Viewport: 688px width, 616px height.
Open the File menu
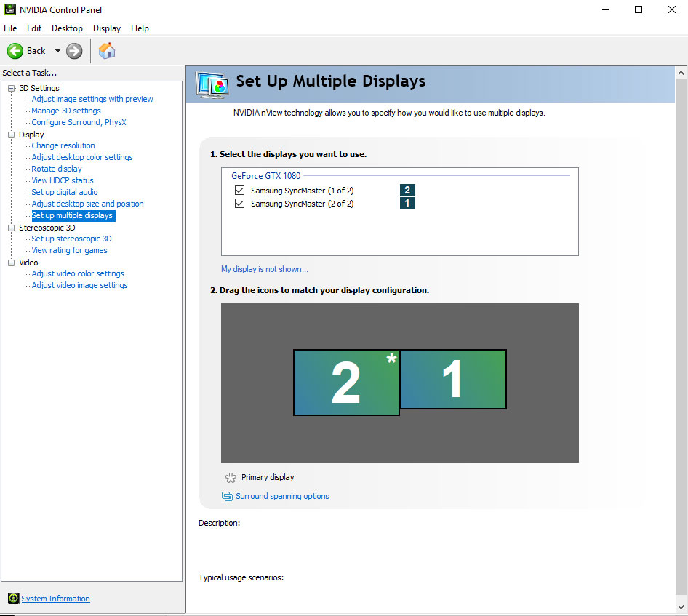click(x=10, y=28)
